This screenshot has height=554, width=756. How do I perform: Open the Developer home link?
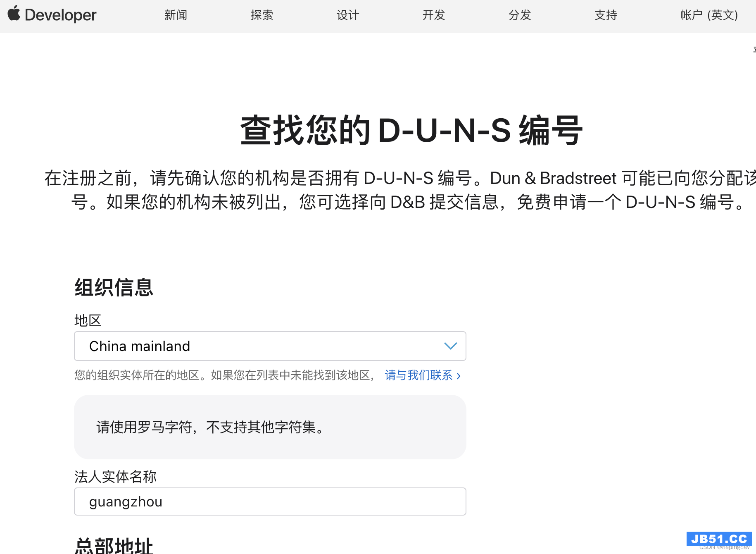click(x=60, y=15)
